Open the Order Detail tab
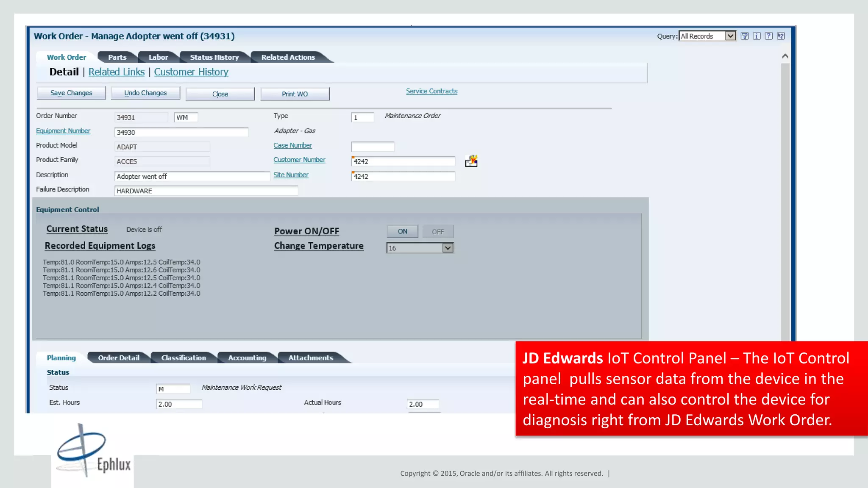This screenshot has height=488, width=868. (x=119, y=358)
